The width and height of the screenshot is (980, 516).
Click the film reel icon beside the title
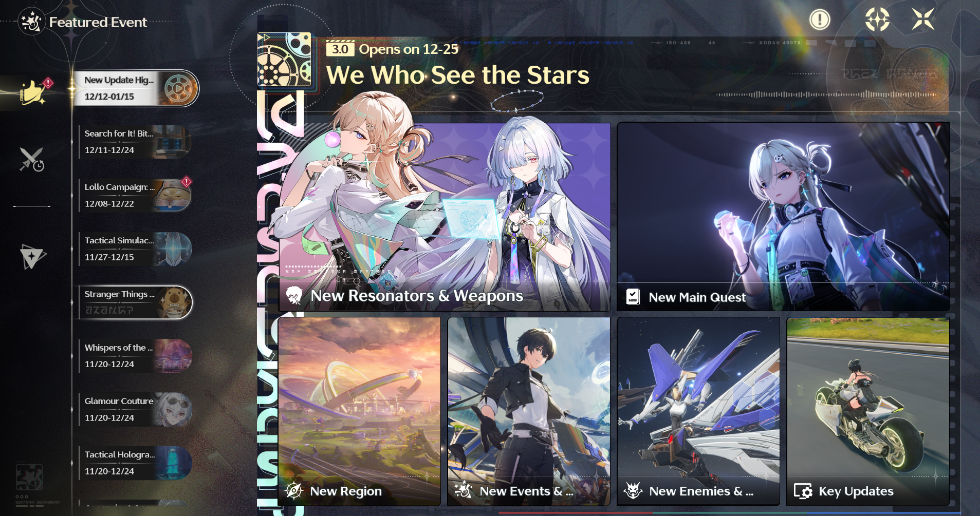[284, 59]
